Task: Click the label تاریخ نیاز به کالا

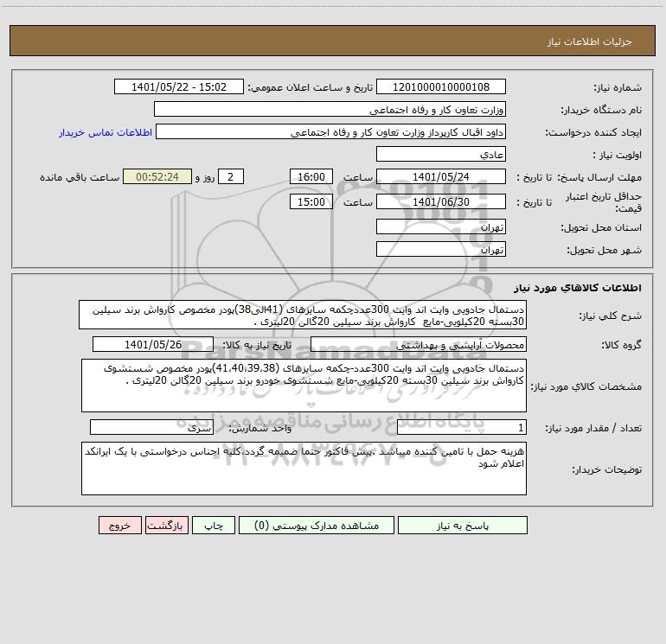Action: coord(258,345)
